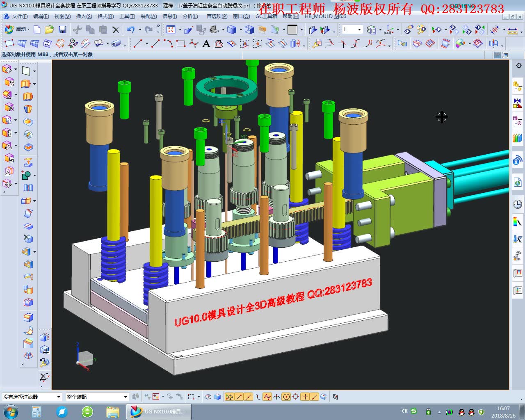Open the 装配(A) menu
Image resolution: width=525 pixels, height=420 pixels.
click(x=148, y=16)
